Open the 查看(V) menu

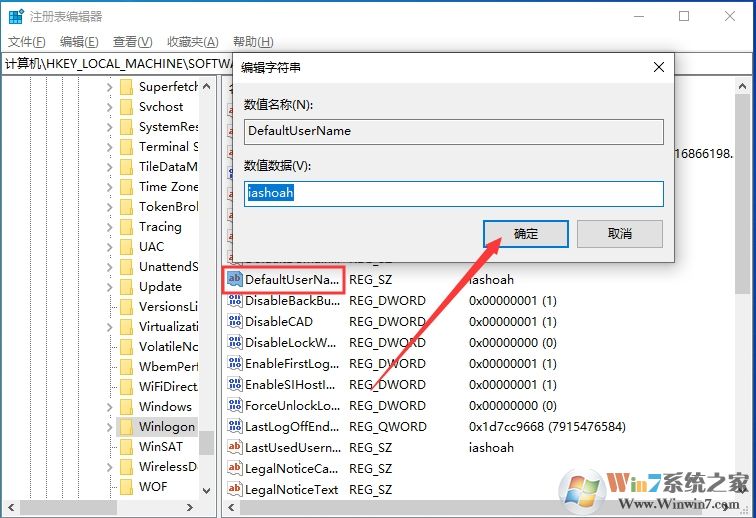(x=133, y=42)
